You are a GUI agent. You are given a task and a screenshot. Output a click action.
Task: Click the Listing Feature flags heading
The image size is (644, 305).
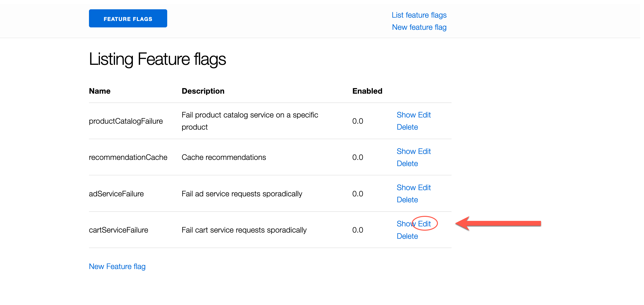click(x=157, y=59)
